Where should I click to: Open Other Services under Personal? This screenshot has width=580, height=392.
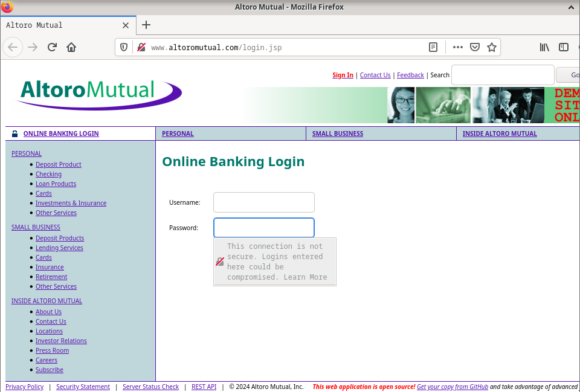(56, 213)
